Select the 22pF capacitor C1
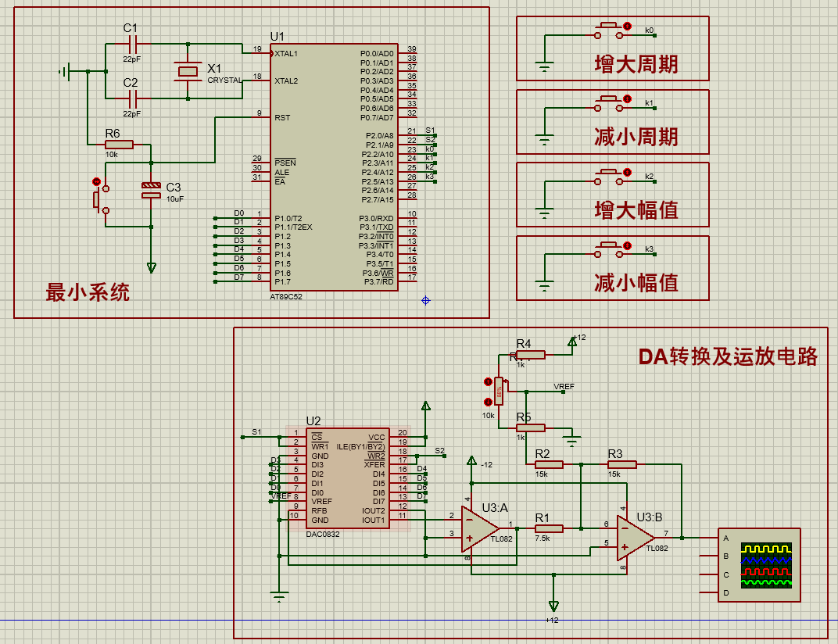This screenshot has height=644, width=838. (134, 45)
